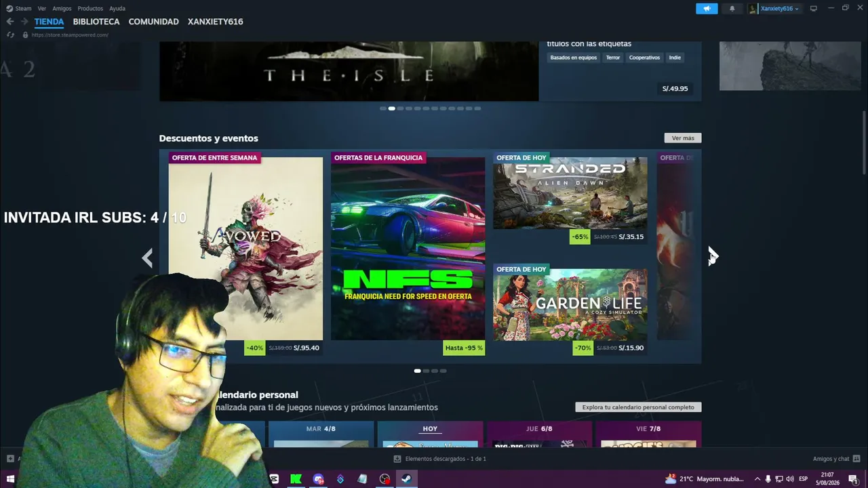Open the weather widget showing 21°C
Screen dimensions: 868x488
[704, 479]
